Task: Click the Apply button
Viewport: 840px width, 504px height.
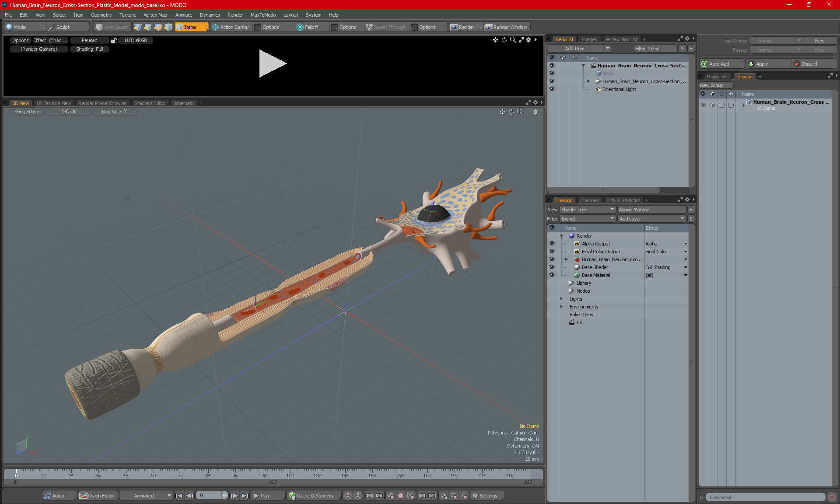Action: [768, 64]
